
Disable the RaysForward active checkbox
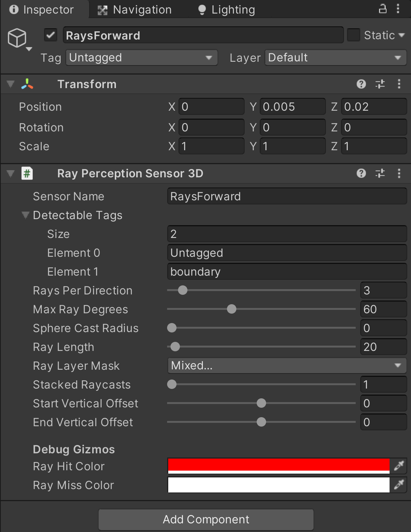click(x=50, y=35)
